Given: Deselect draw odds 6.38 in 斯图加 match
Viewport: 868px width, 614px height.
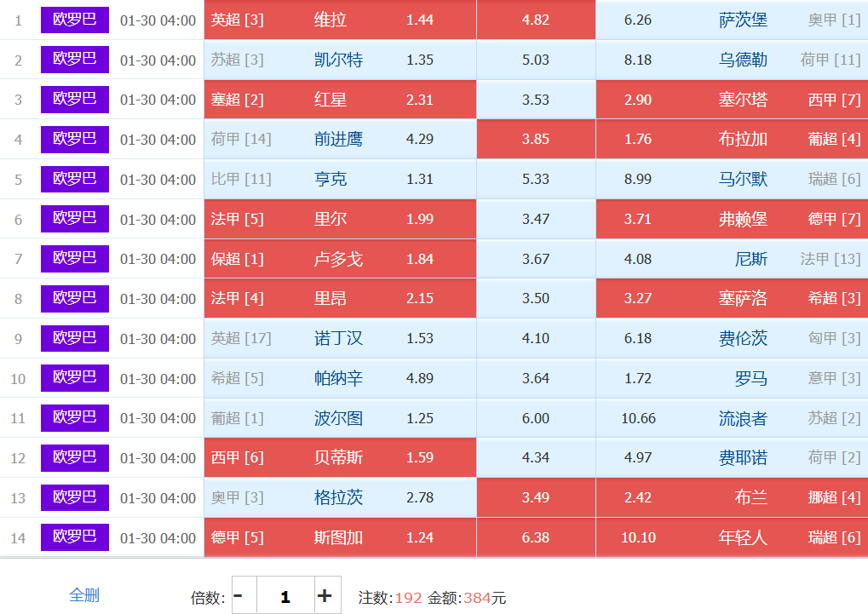Looking at the screenshot, I should [x=536, y=537].
